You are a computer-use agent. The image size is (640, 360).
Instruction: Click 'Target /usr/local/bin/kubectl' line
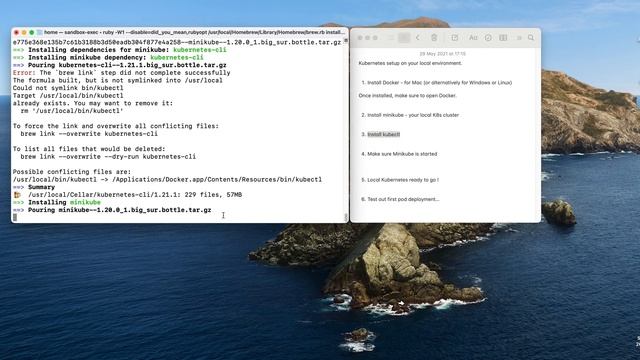[68, 96]
